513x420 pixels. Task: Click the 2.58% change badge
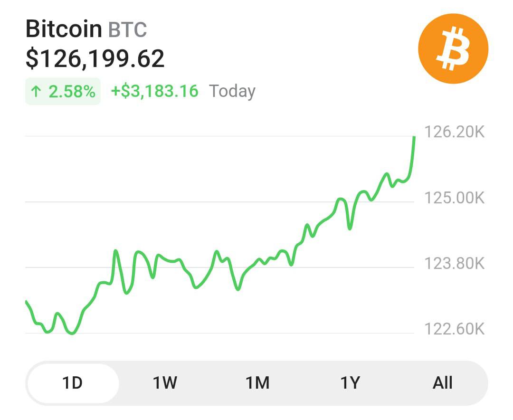63,91
